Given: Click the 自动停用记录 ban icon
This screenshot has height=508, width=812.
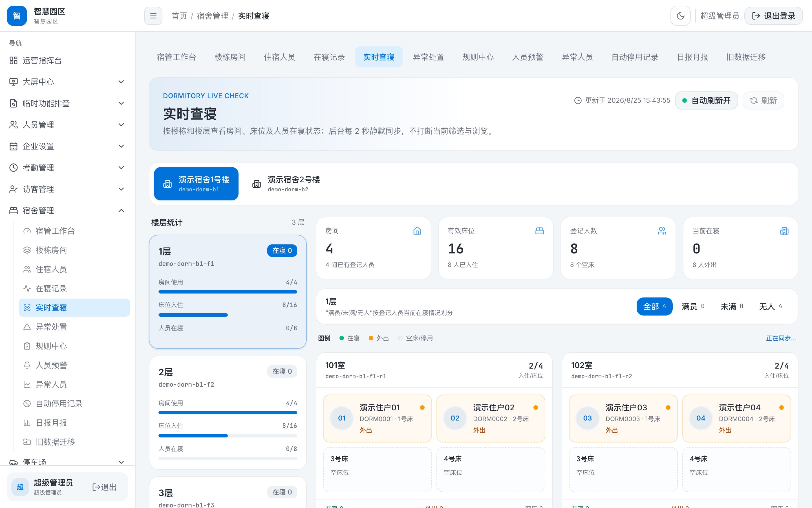Looking at the screenshot, I should click(x=27, y=404).
